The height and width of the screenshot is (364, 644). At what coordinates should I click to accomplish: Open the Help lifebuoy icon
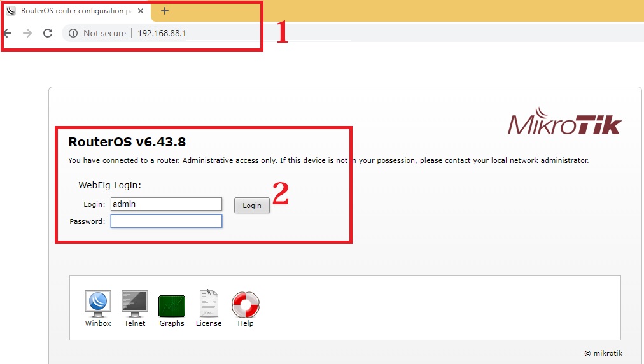click(246, 304)
